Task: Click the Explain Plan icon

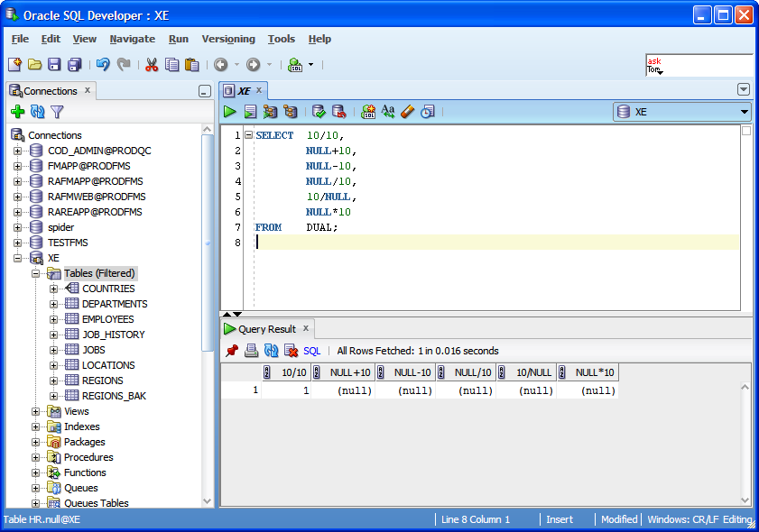Action: 270,112
